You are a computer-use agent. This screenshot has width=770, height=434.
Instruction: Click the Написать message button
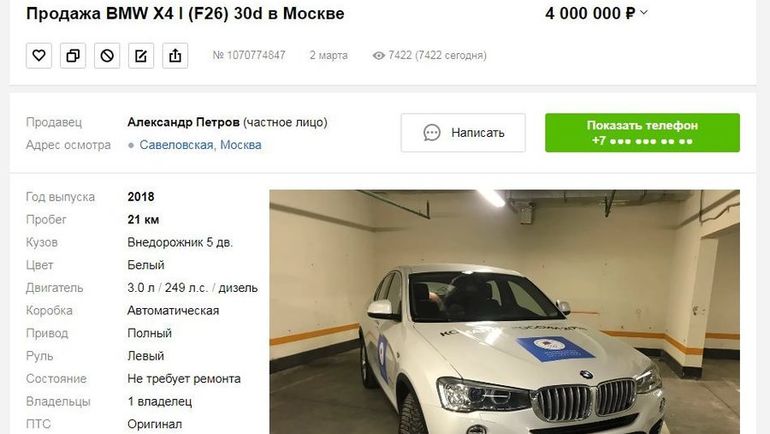point(463,133)
